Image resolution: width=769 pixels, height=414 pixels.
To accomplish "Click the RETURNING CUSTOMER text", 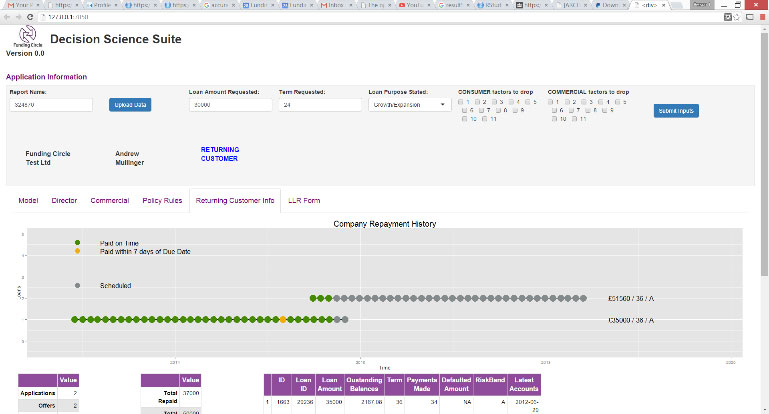I will coord(220,154).
